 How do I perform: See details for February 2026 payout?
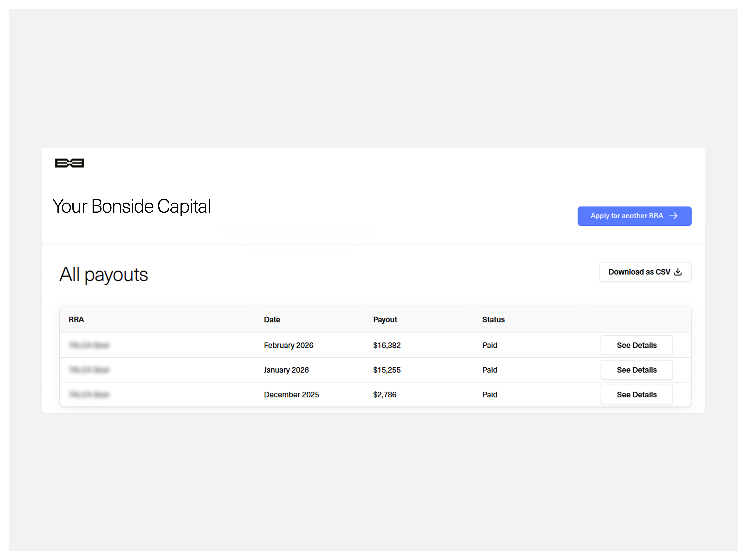click(636, 345)
